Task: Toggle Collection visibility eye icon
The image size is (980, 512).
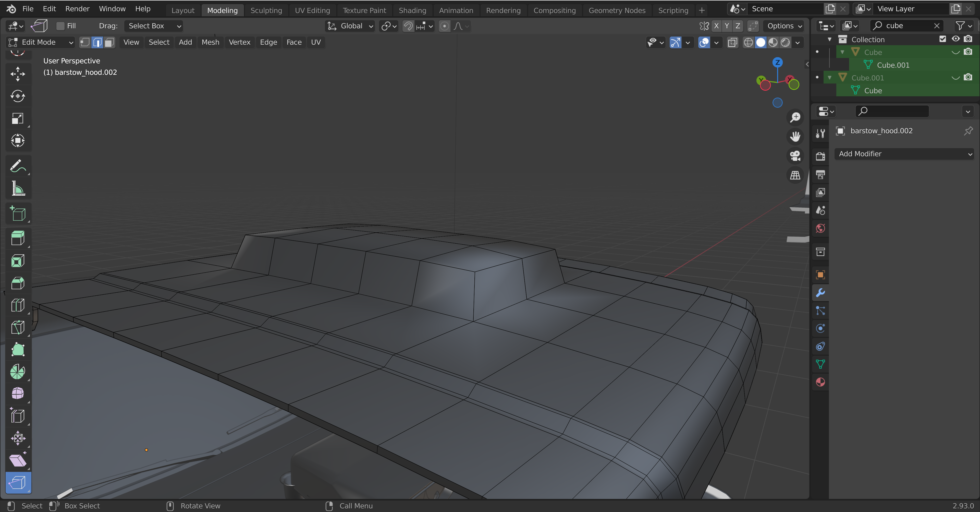Action: pyautogui.click(x=955, y=39)
